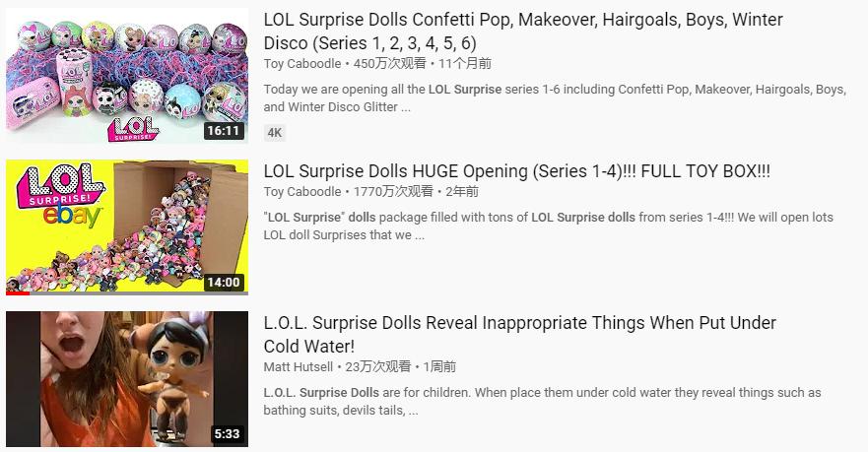Click the '450万次观看' view count text
This screenshot has height=452, width=868.
390,64
